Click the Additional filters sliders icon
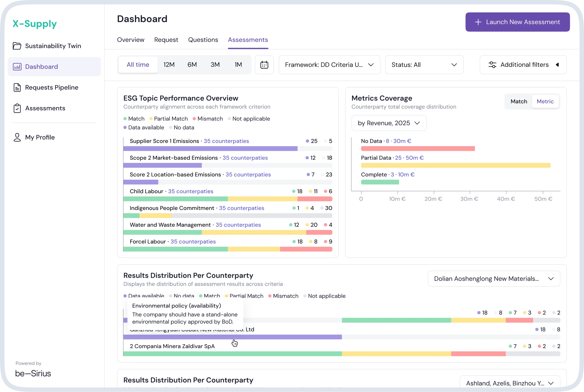The width and height of the screenshot is (584, 392). [x=492, y=65]
